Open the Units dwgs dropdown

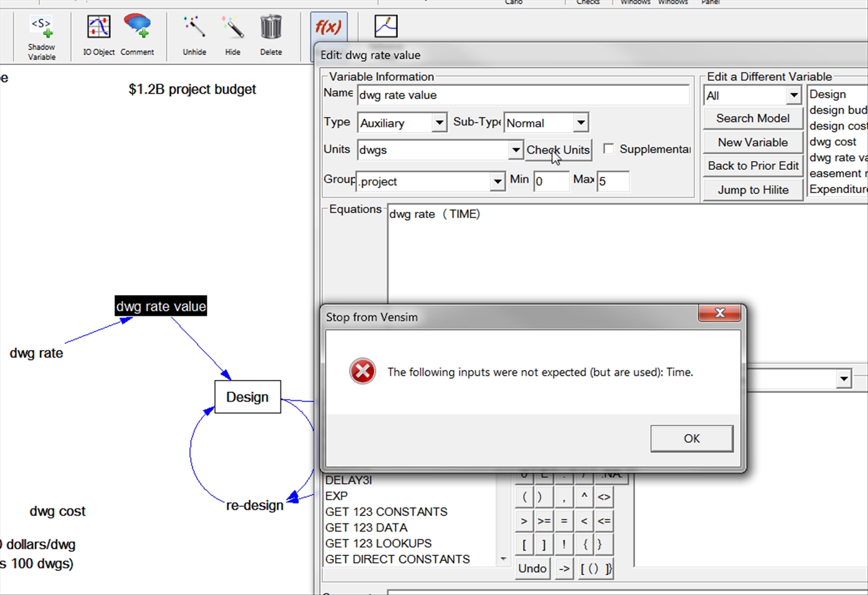515,150
